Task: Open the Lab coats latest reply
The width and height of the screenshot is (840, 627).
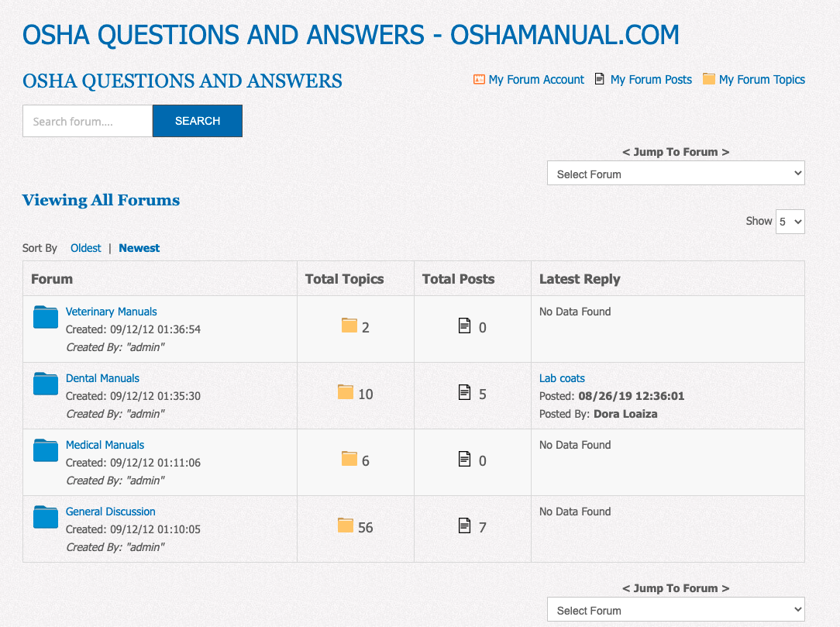Action: [562, 378]
